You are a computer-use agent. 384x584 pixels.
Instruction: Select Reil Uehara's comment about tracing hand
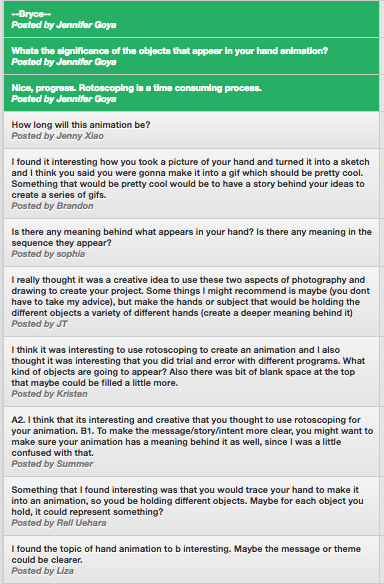191,506
